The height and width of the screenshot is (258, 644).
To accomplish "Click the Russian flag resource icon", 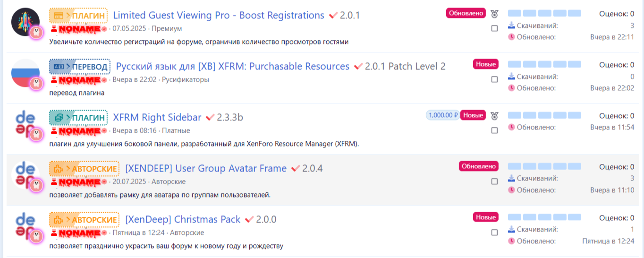I will [x=25, y=72].
